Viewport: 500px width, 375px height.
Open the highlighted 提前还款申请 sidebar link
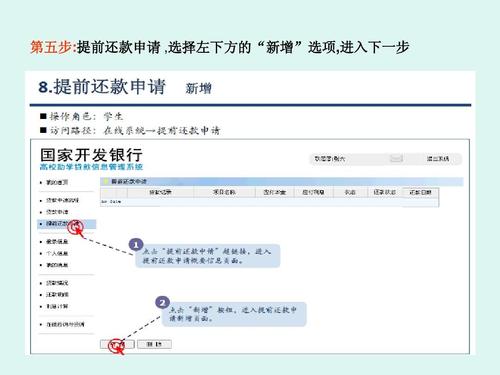click(67, 224)
